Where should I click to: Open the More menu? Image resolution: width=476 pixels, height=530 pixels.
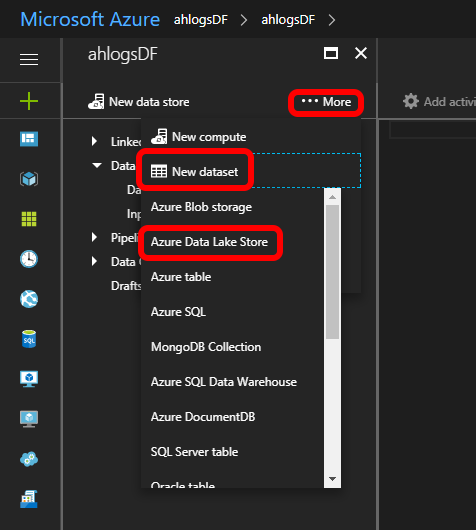[326, 102]
